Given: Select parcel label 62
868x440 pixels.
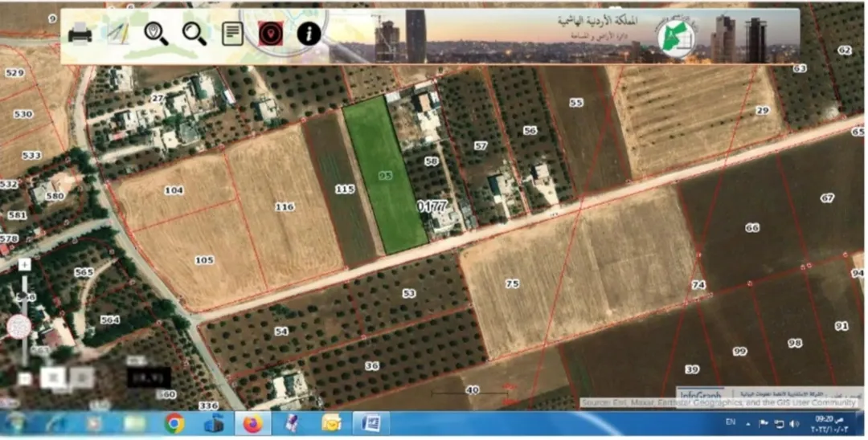Looking at the screenshot, I should click(x=844, y=51).
